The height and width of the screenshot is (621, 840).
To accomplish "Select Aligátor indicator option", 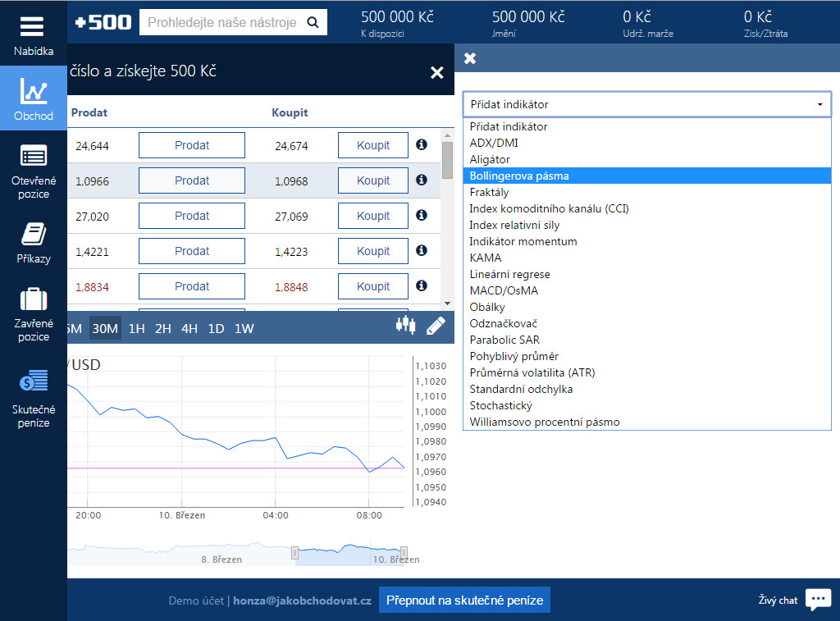I will [646, 160].
